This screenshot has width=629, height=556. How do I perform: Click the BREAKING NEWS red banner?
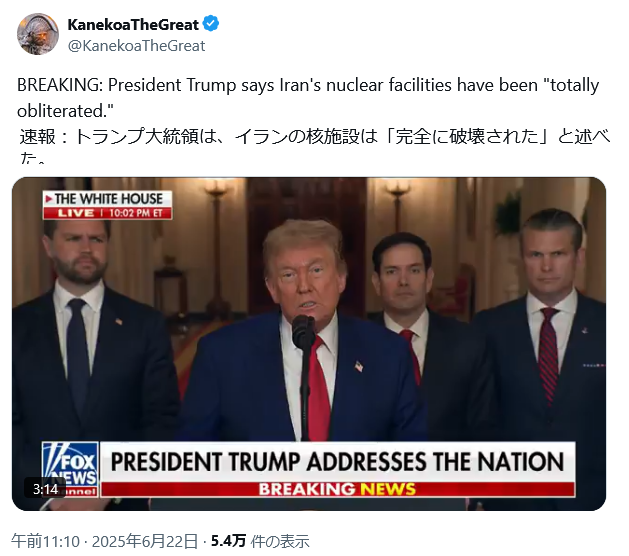(337, 489)
